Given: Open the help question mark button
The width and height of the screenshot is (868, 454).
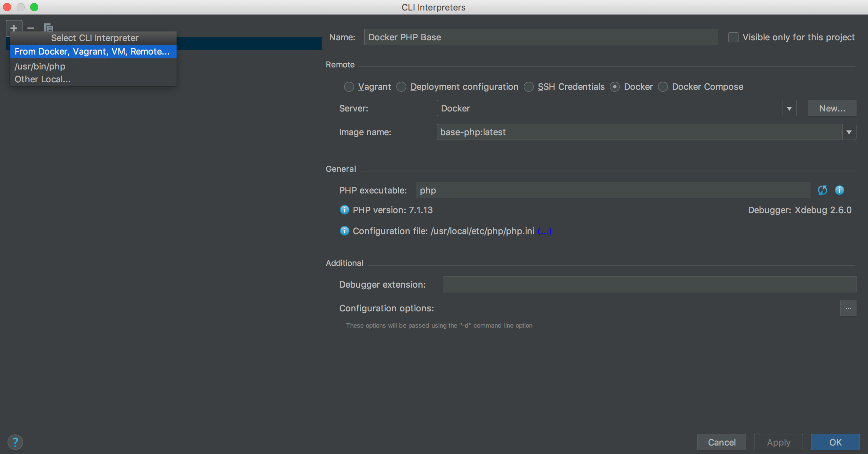Looking at the screenshot, I should click(x=15, y=442).
